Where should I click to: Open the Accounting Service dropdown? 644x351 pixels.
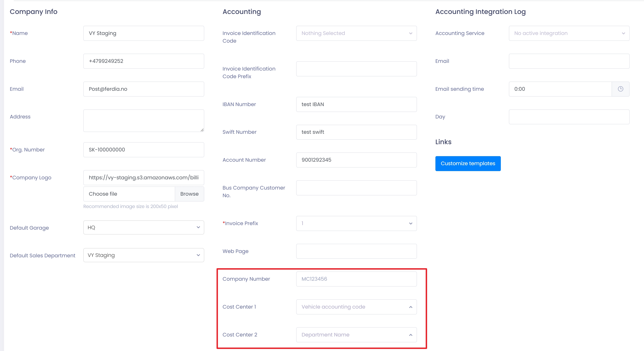click(x=569, y=33)
